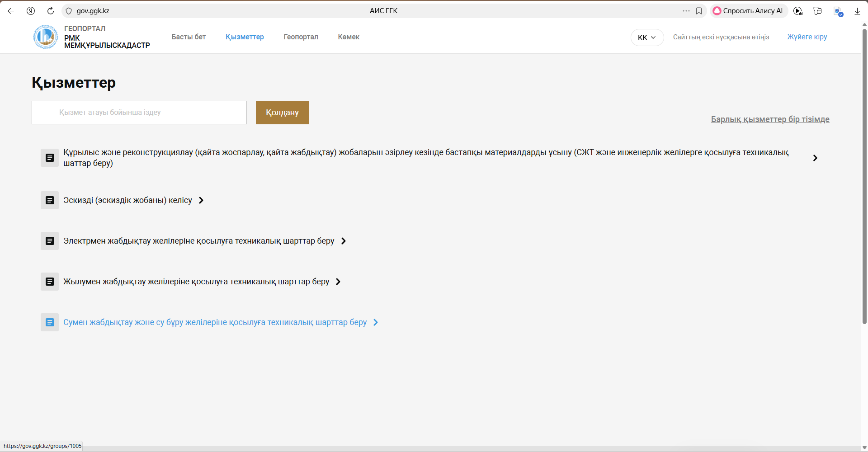Expand chevron next to Эскизді келісу
This screenshot has height=452, width=868.
pos(201,200)
